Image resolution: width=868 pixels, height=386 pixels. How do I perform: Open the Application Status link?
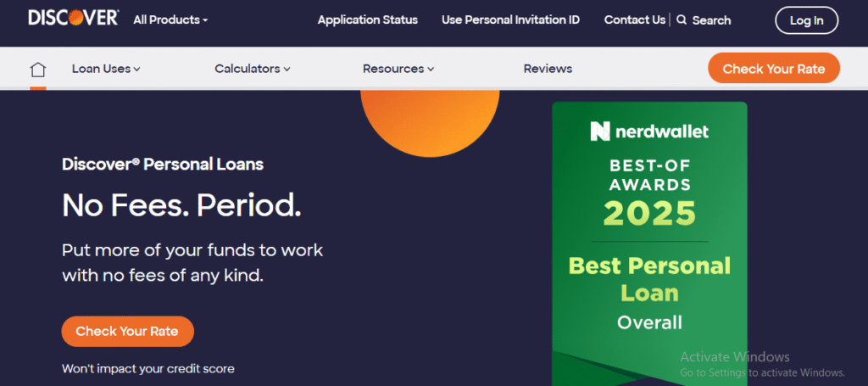[x=367, y=20]
